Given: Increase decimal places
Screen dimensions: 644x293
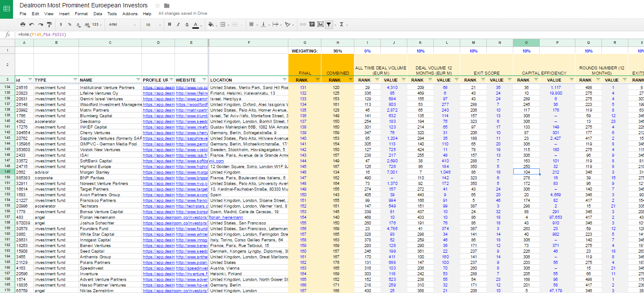Looking at the screenshot, I should [87, 25].
